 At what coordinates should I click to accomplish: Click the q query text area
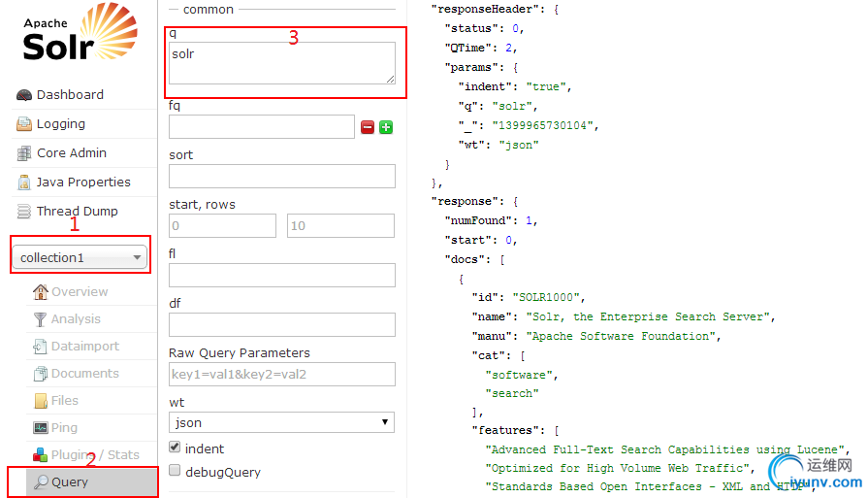282,63
